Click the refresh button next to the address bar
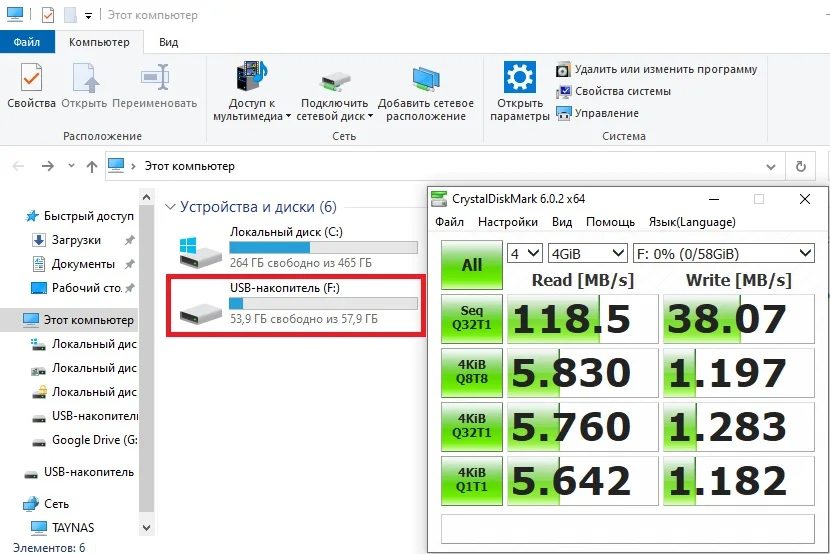The image size is (830, 554). [801, 167]
